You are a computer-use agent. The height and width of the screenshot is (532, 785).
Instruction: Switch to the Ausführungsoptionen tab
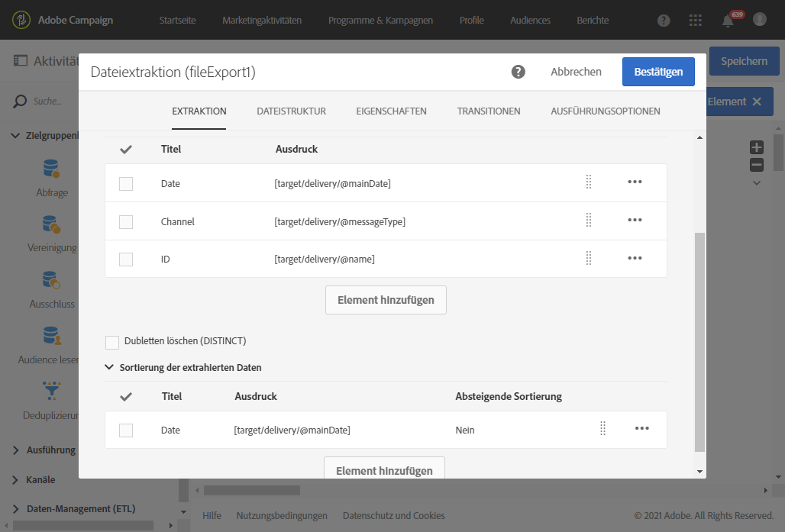coord(605,111)
